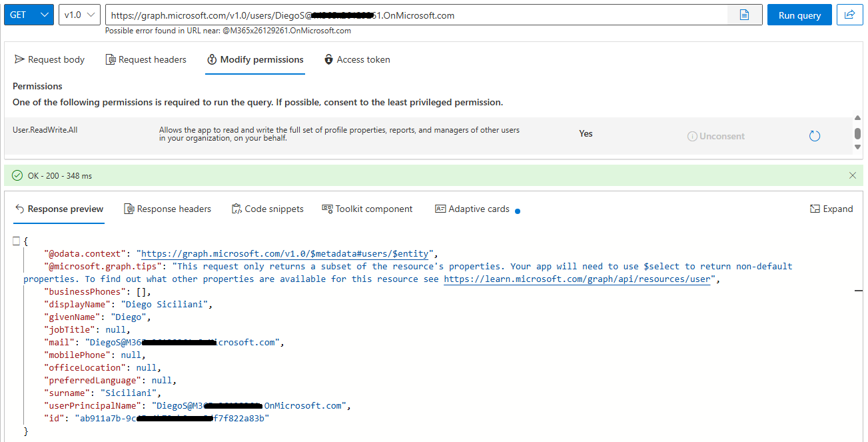Click the refresh icon in the permission row

(x=814, y=136)
